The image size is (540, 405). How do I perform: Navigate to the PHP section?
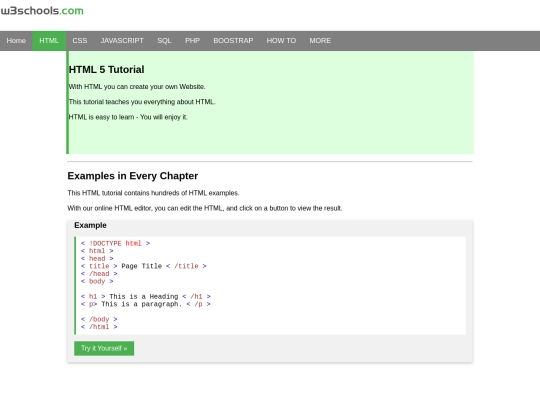[x=192, y=41]
